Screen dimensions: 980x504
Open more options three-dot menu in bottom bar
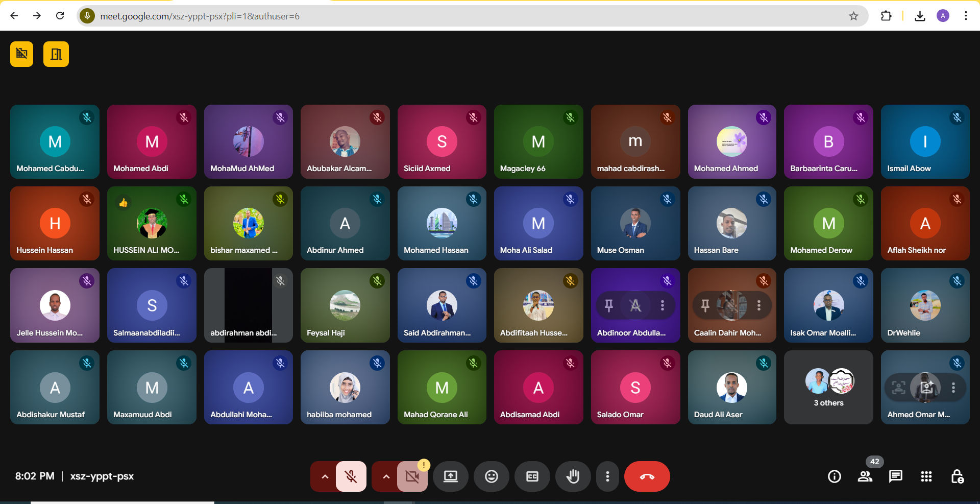607,476
